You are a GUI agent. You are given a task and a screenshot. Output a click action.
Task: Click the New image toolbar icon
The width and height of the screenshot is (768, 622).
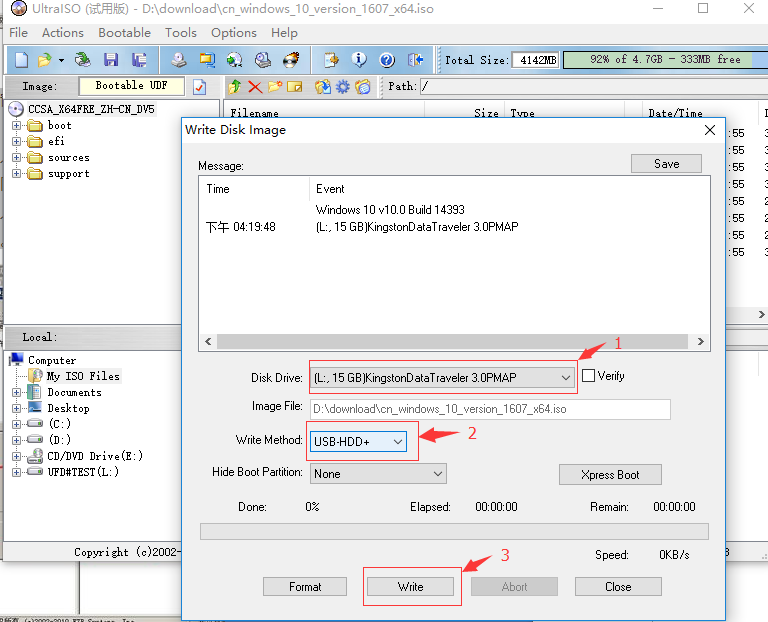(x=21, y=60)
